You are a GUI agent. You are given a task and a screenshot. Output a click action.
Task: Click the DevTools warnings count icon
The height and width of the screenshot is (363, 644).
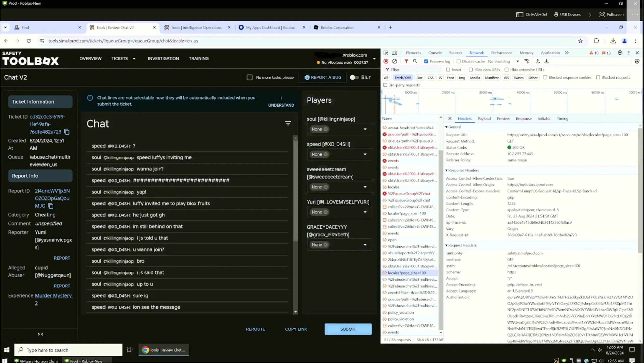[594, 53]
